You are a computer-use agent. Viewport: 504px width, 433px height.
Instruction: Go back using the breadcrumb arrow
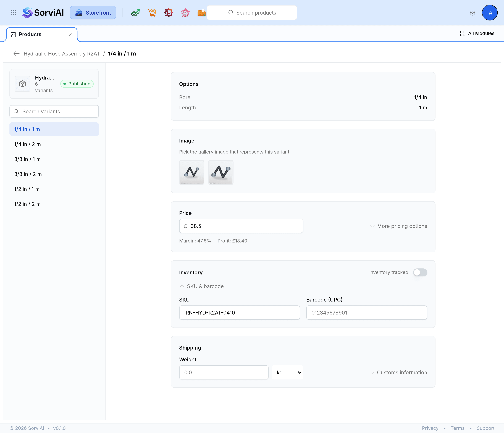pos(16,54)
